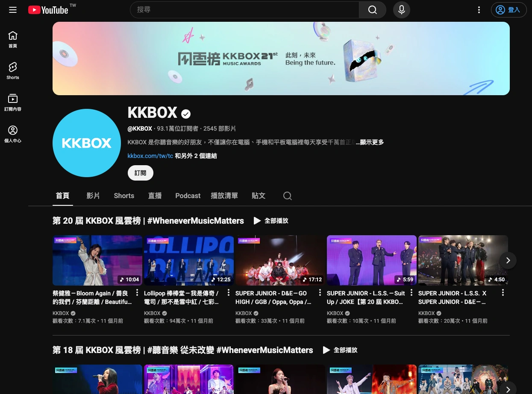The image size is (532, 394).
Task: Select 首頁 in the left sidebar
Action: (x=13, y=40)
